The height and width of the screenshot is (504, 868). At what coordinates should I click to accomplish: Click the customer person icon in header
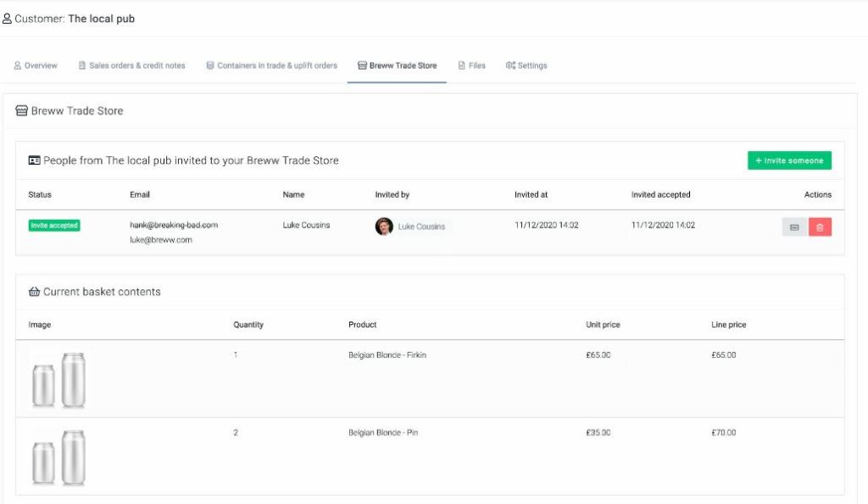7,19
